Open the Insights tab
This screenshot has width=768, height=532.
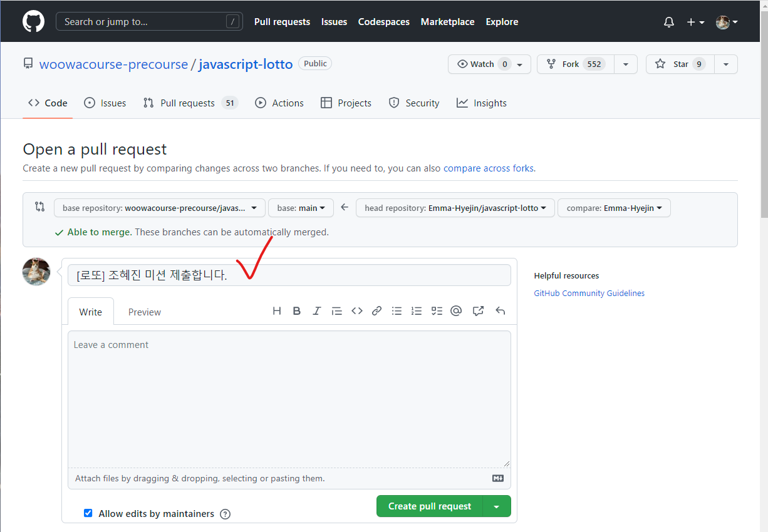click(x=482, y=103)
